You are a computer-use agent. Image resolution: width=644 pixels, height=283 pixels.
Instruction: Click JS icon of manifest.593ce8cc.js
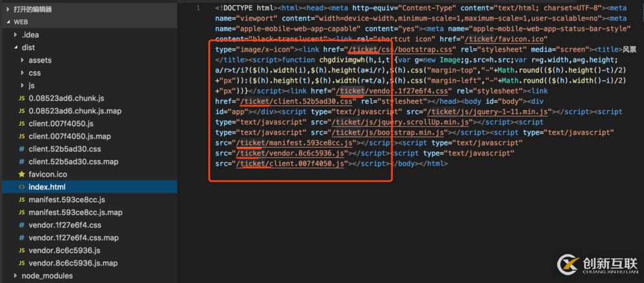pos(22,200)
